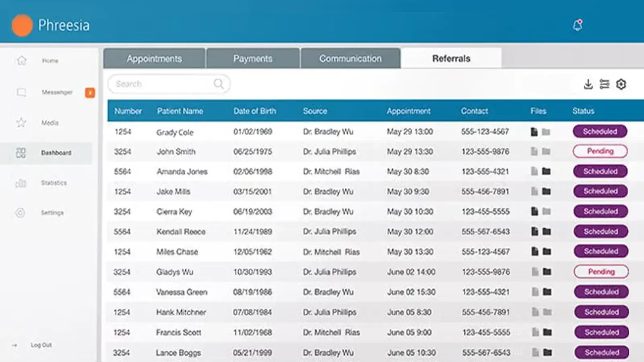Open Statistics in the sidebar
Screen dimensions: 644x362
coord(54,183)
